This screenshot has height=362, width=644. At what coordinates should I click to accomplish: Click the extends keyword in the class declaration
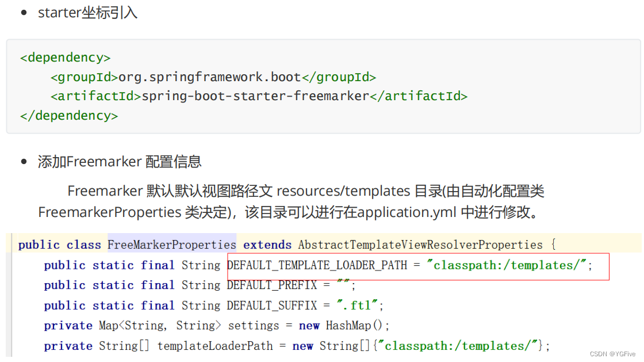(x=267, y=244)
